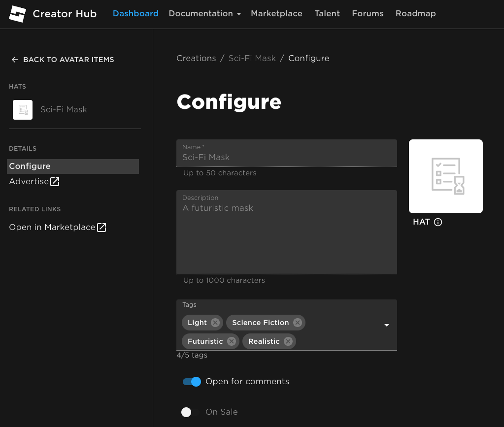Remove the Realistic tag
Screen dimensions: 504x427
[288, 341]
